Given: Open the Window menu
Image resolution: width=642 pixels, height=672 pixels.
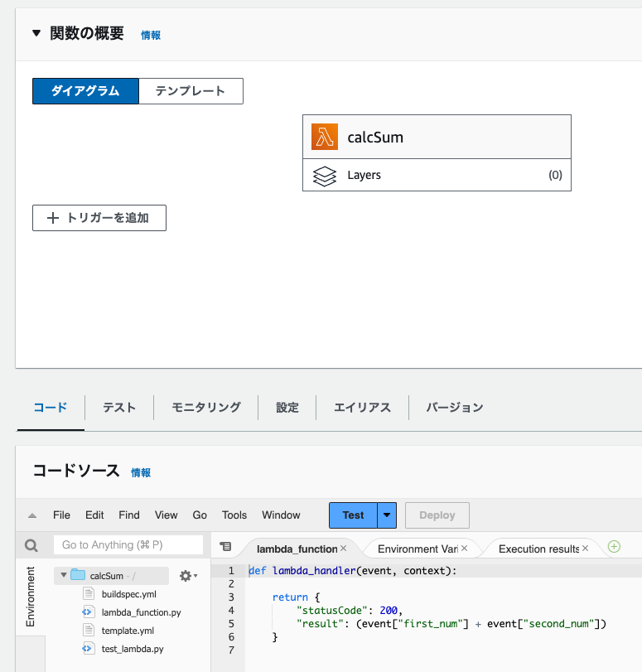Looking at the screenshot, I should click(x=281, y=515).
